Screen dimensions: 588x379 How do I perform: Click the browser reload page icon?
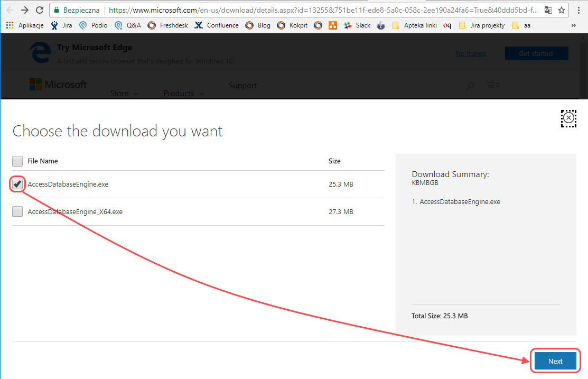point(39,10)
